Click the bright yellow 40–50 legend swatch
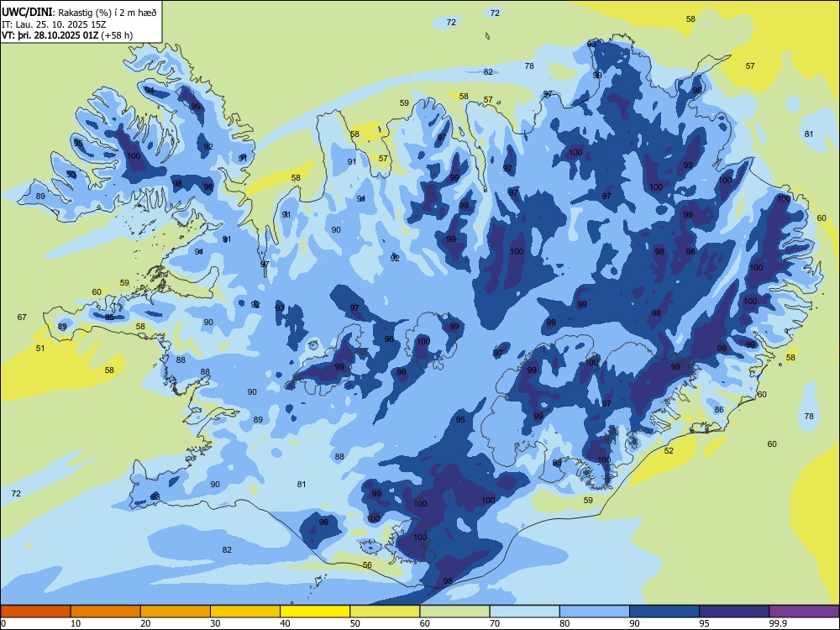Viewport: 840px width, 630px height. (315, 612)
